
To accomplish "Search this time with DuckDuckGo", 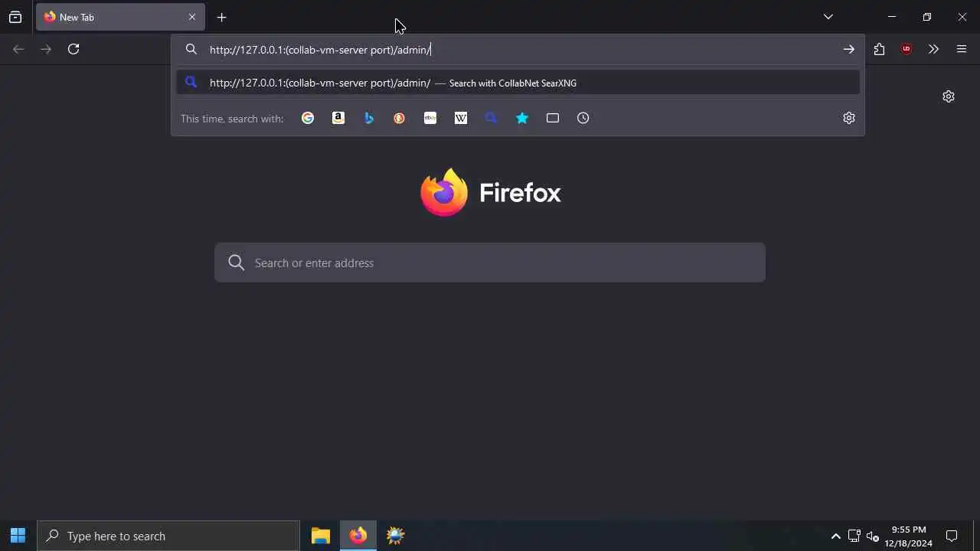I will [400, 118].
